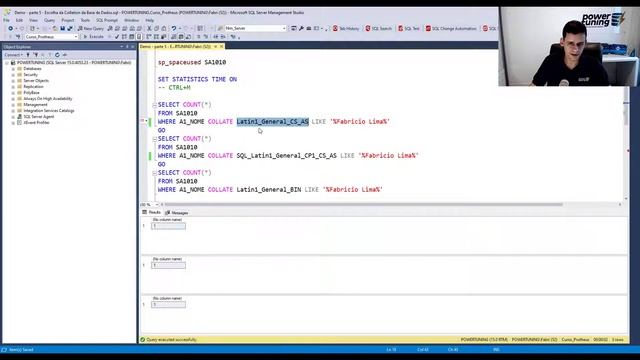The width and height of the screenshot is (640, 360).
Task: Click the Refresh icon in Object Explorer
Action: (57, 55)
